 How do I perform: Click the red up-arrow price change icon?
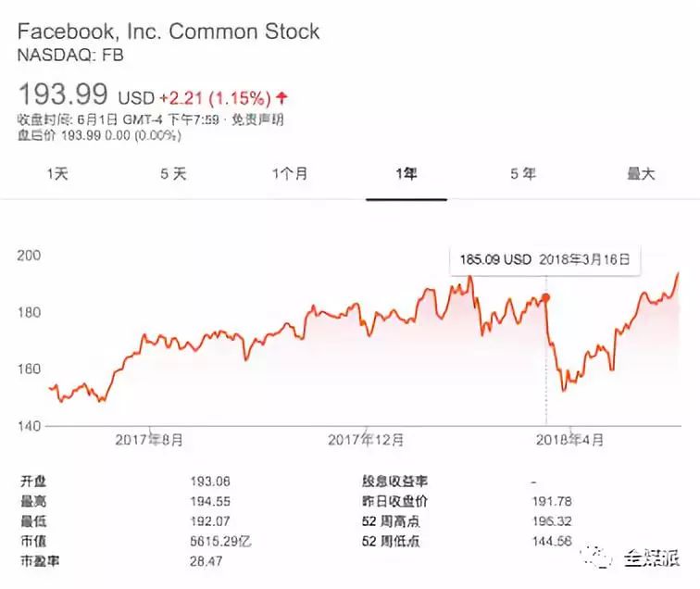(x=281, y=97)
